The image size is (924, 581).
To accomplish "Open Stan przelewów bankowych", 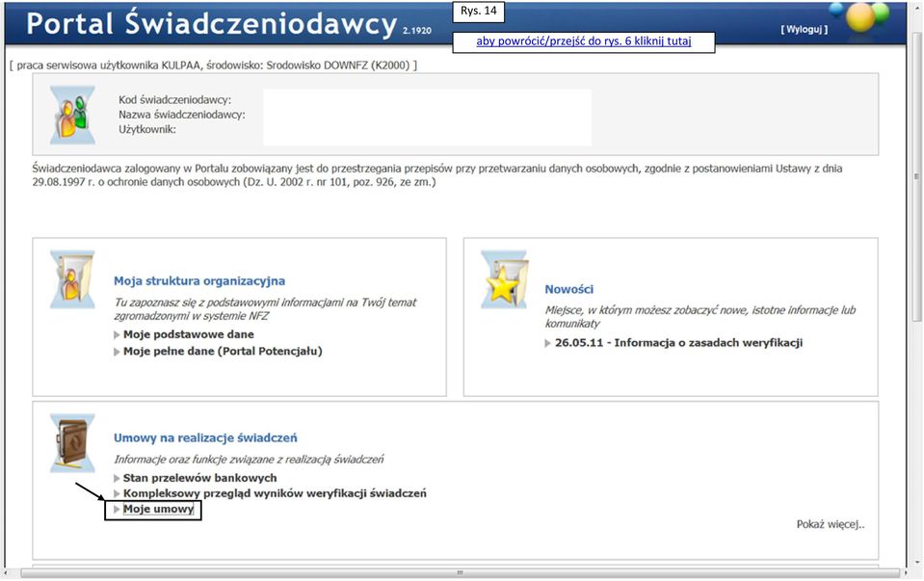I will (x=199, y=478).
